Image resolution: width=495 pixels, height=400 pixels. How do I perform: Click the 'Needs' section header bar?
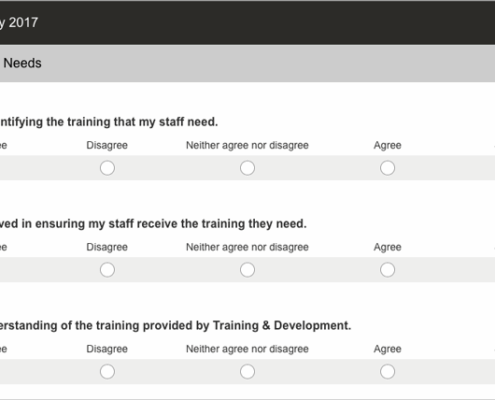coord(247,63)
